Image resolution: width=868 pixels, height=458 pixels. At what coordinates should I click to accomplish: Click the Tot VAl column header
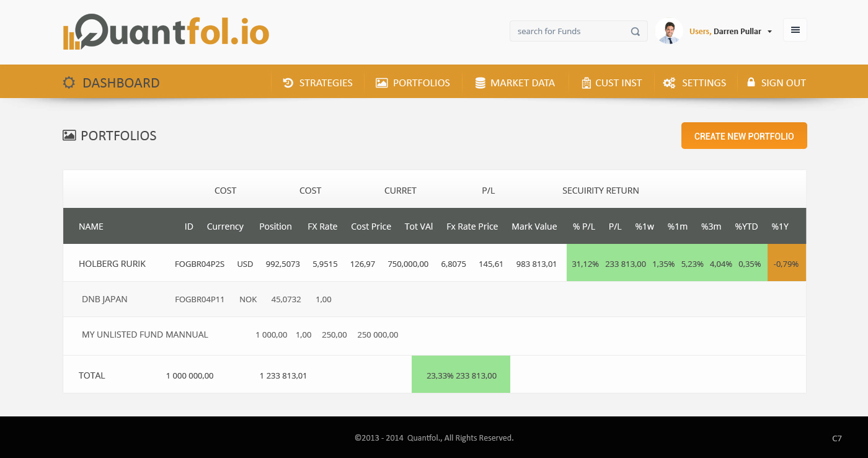(x=418, y=227)
